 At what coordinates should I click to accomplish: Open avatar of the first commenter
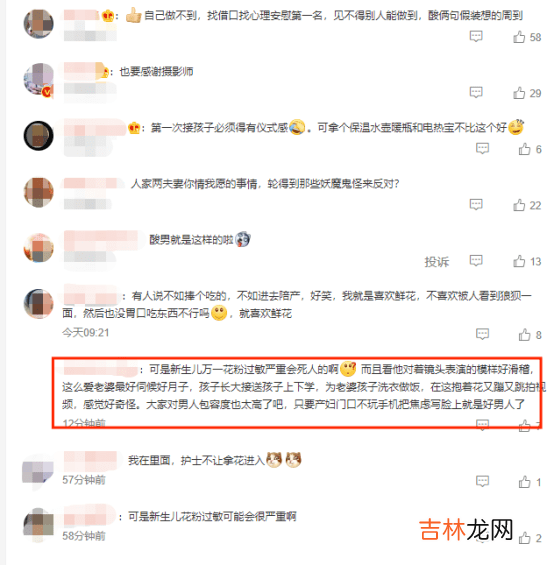pyautogui.click(x=39, y=24)
